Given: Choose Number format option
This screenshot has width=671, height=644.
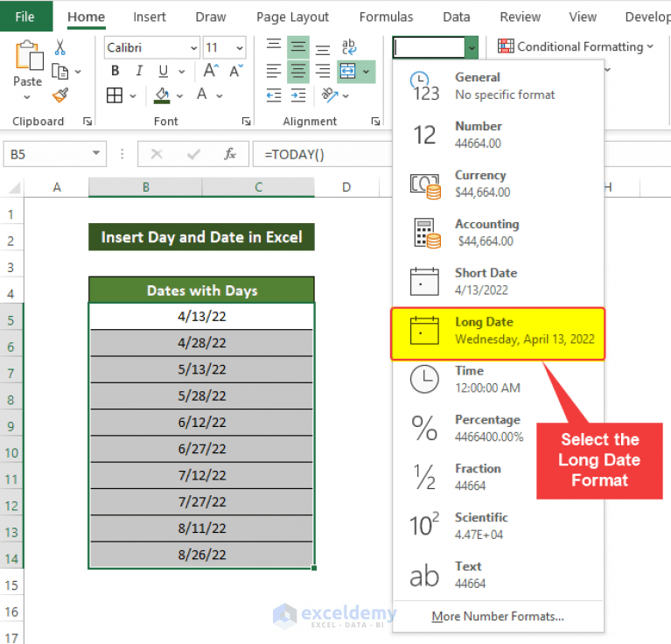Looking at the screenshot, I should tap(498, 135).
